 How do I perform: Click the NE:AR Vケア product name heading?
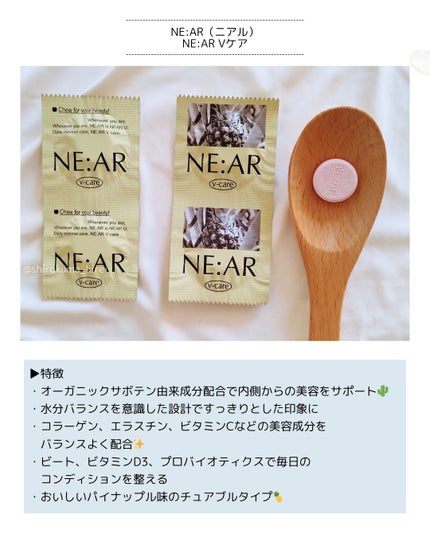coord(215,44)
